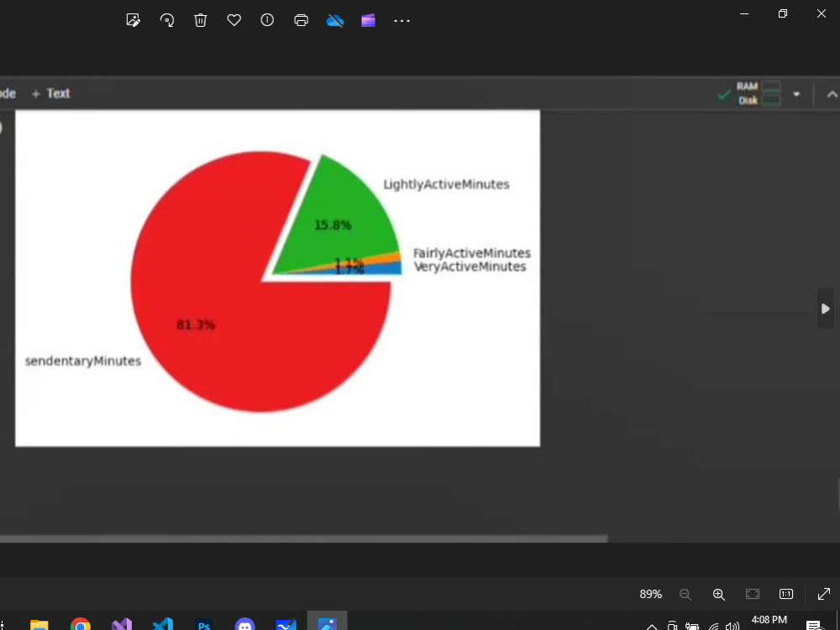This screenshot has width=840, height=630.
Task: Open the clock showing 4:08 PM
Action: (x=769, y=621)
